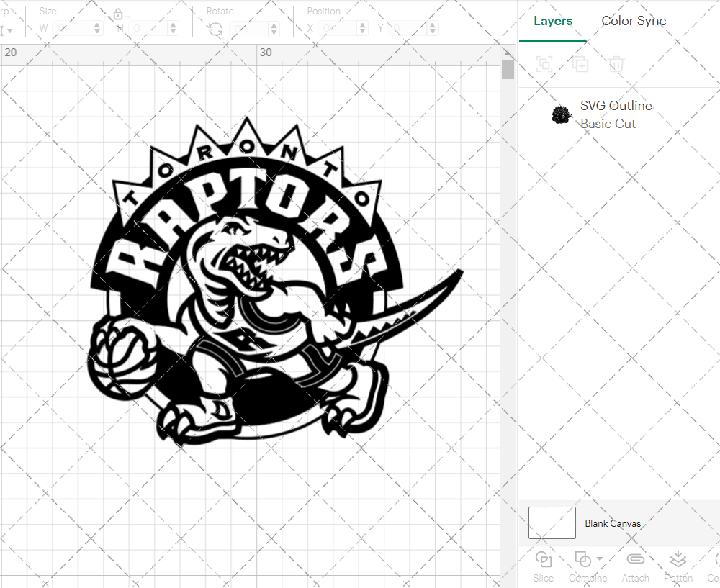Toggle the Size aspect ratio lock
Screen dimensions: 720x588
coord(117,14)
